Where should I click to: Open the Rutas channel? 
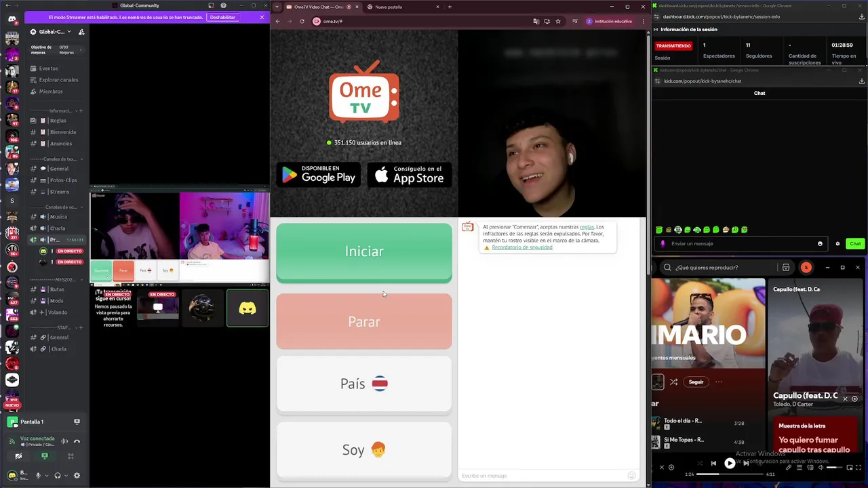(57, 289)
